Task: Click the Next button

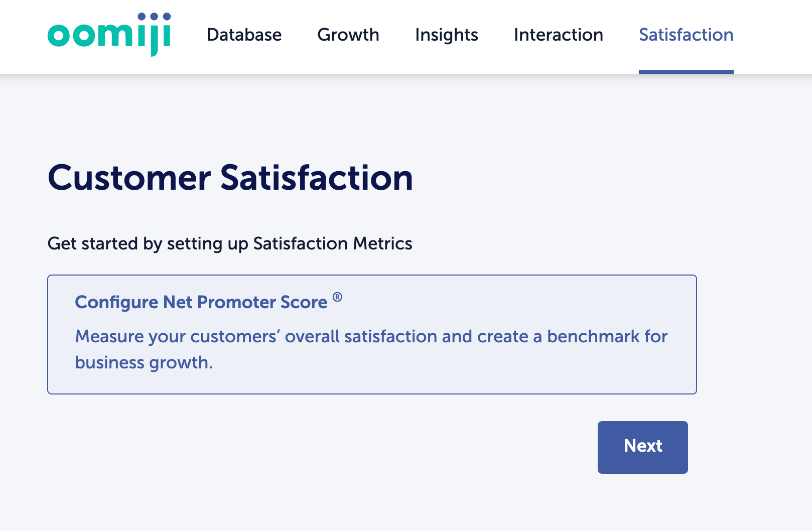Action: [643, 447]
